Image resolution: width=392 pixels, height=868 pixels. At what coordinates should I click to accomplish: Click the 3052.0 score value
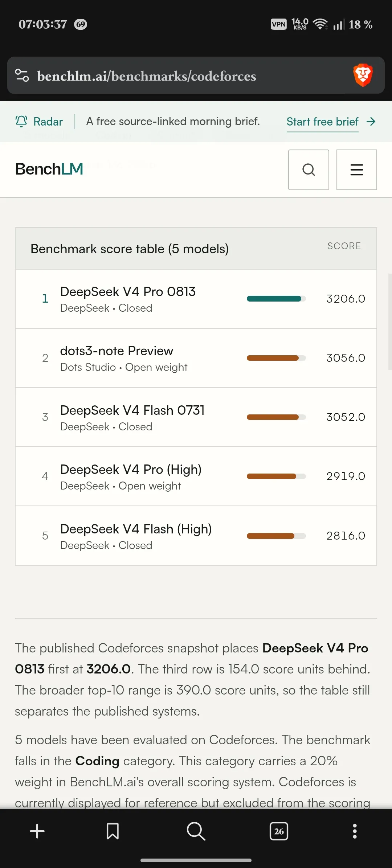tap(346, 417)
